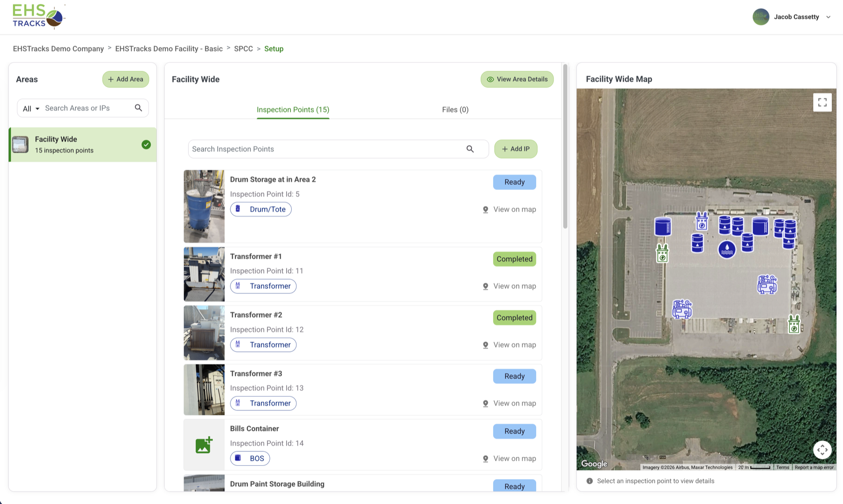Click the Transformer tag on Transformer #3
The image size is (843, 504).
coord(263,403)
